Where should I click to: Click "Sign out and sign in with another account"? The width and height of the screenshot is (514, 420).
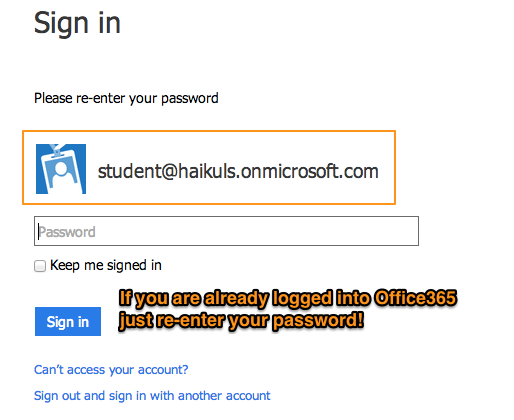(x=152, y=396)
